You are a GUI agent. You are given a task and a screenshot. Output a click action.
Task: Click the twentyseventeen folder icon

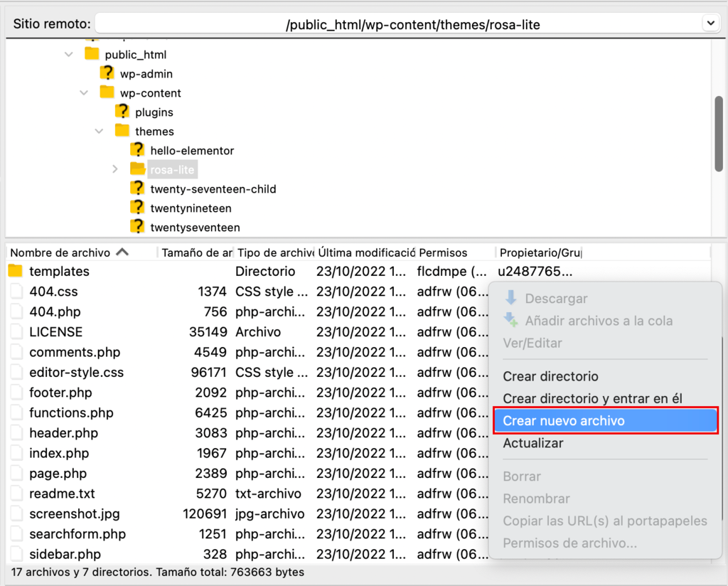(137, 227)
